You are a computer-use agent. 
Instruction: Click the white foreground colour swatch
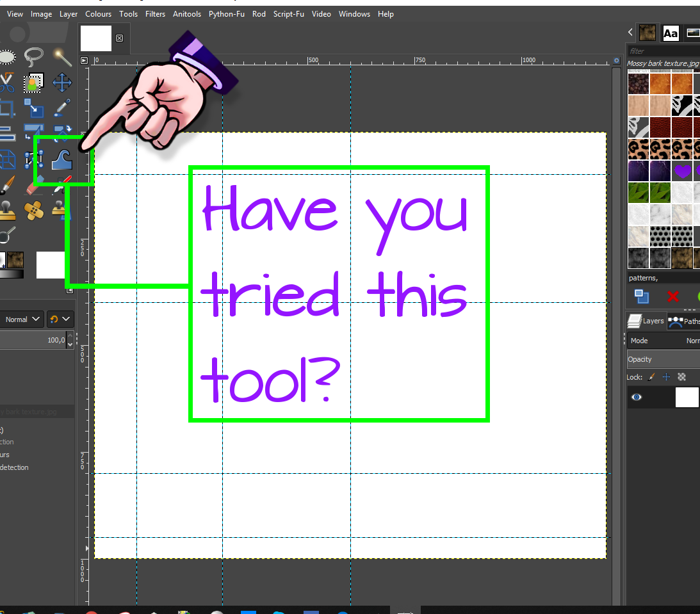coord(50,264)
